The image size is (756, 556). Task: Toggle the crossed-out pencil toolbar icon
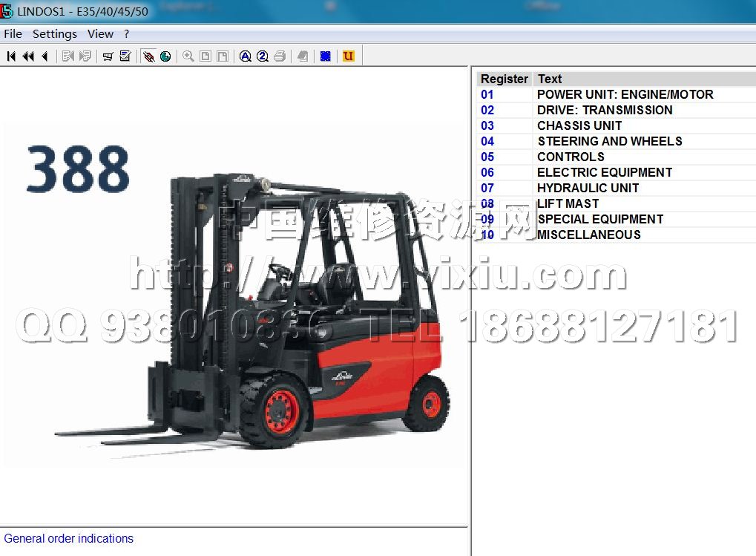coord(148,56)
